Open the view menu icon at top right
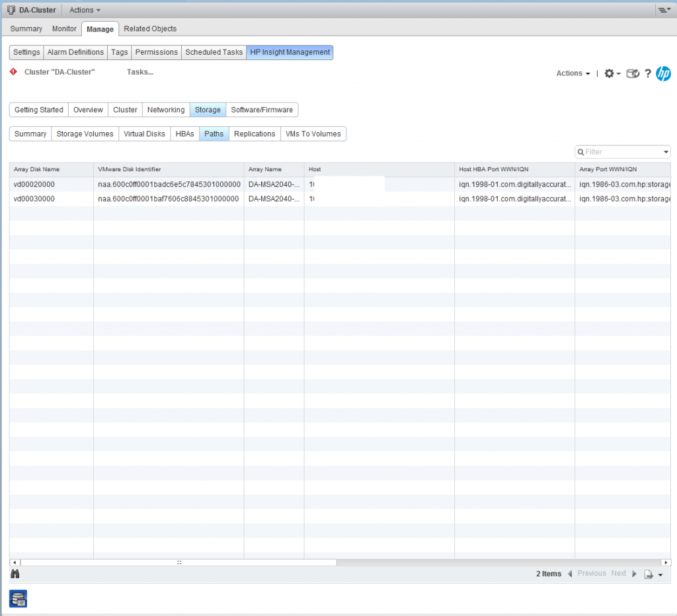The height and width of the screenshot is (616, 677). [x=665, y=9]
